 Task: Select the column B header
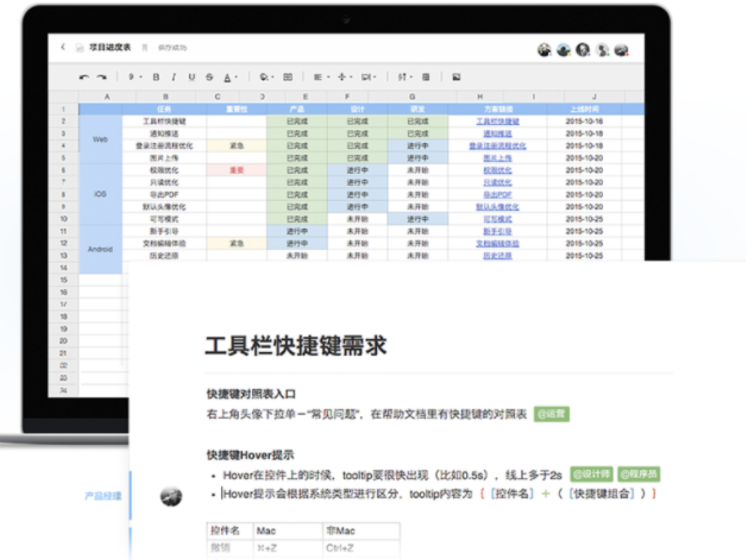[x=165, y=97]
